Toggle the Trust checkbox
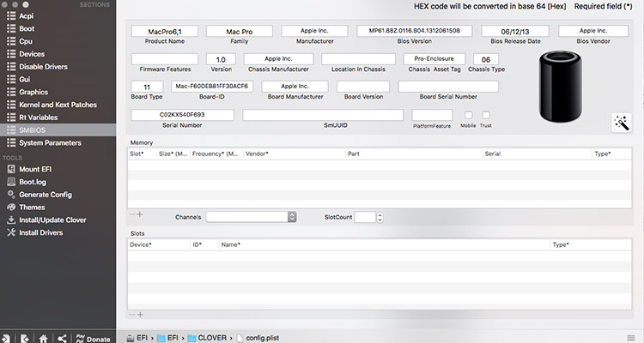644x343 pixels. [x=486, y=115]
